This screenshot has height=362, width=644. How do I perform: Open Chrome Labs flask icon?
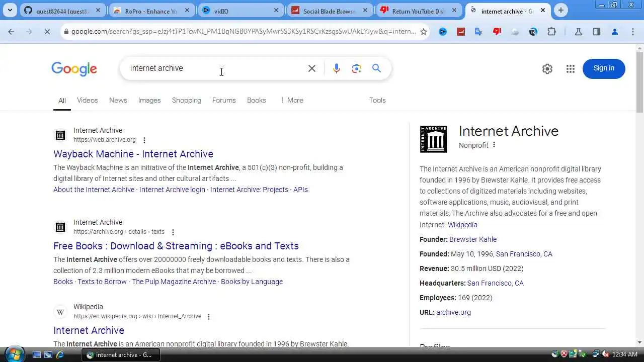(x=578, y=32)
